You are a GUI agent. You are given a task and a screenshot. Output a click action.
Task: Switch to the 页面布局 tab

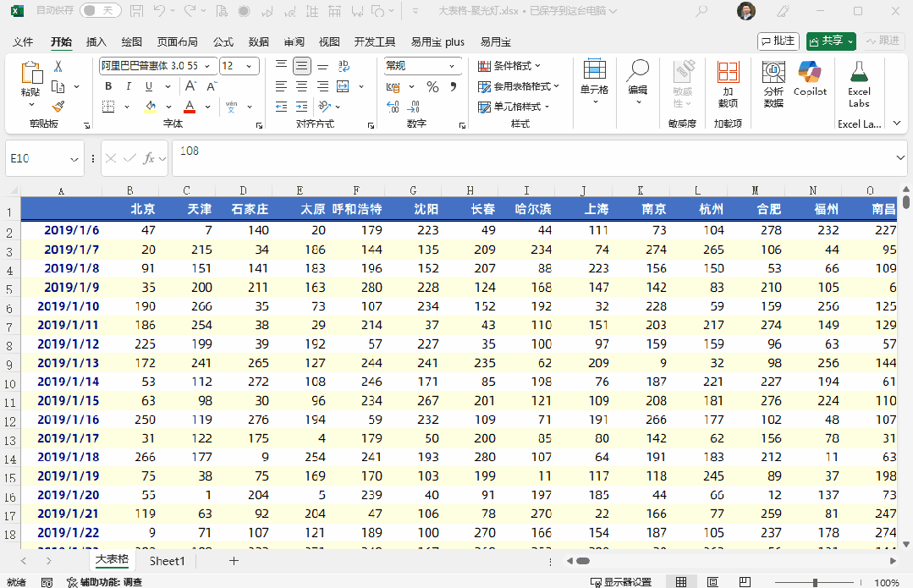178,42
